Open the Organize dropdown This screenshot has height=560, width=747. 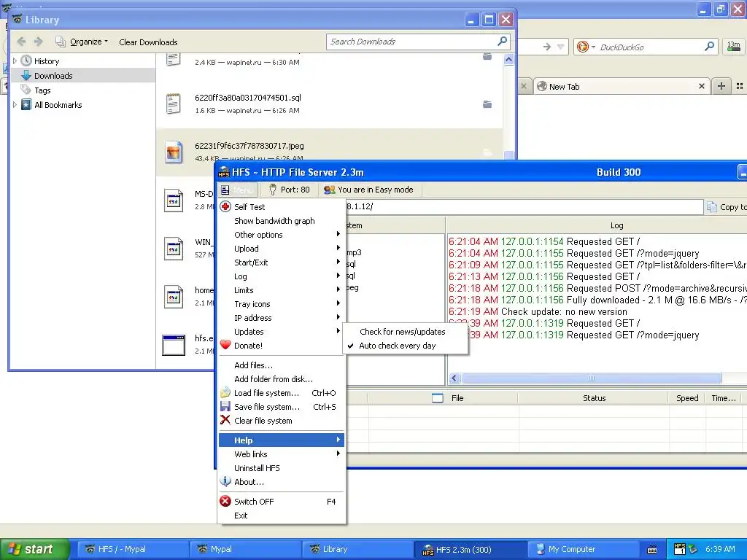(x=88, y=42)
